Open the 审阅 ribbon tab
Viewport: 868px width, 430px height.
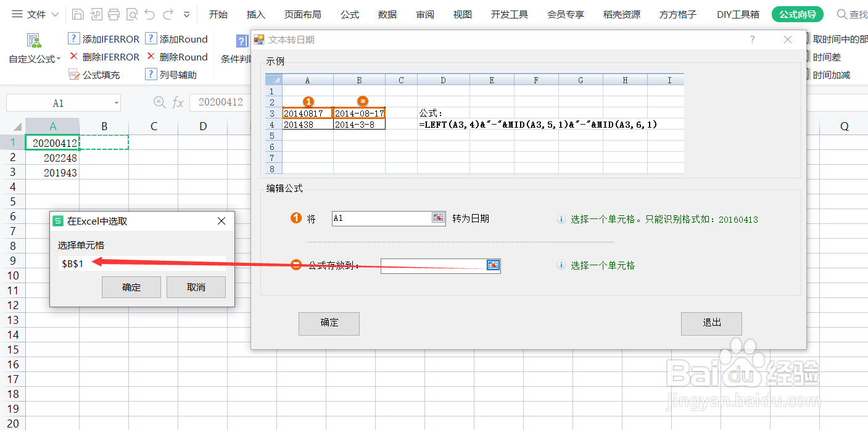coord(425,14)
